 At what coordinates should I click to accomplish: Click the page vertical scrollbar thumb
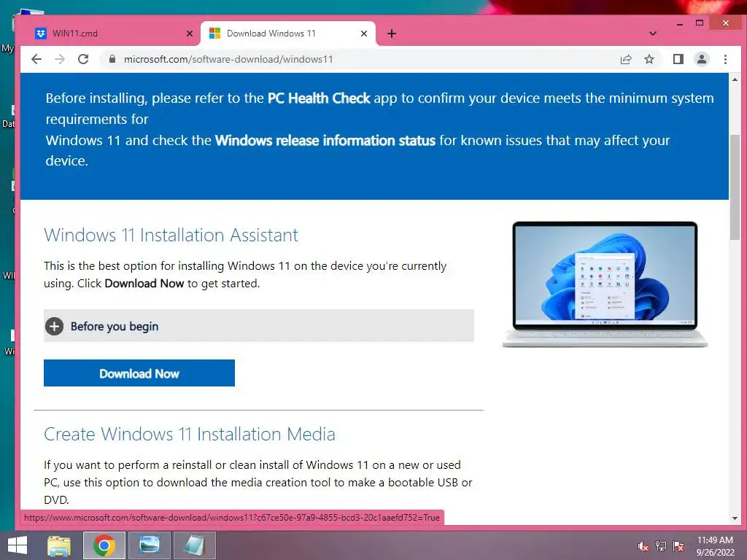point(735,187)
